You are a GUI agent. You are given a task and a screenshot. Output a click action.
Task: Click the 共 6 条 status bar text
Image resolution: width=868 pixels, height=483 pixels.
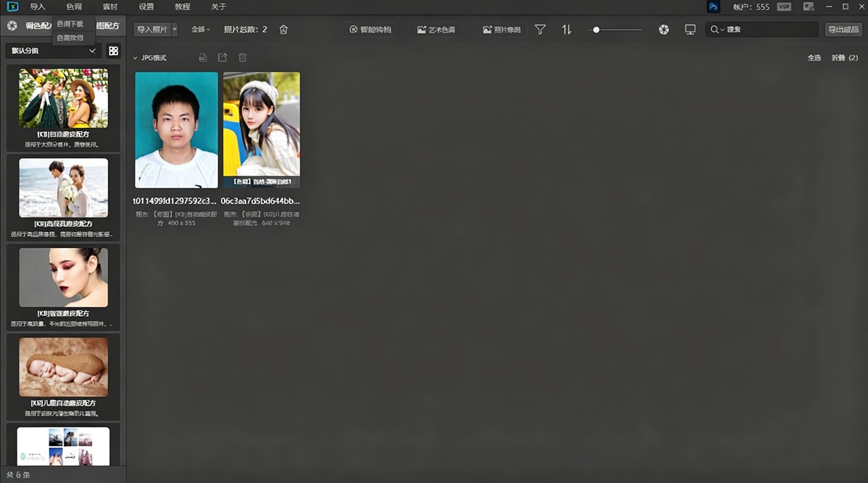pyautogui.click(x=18, y=475)
